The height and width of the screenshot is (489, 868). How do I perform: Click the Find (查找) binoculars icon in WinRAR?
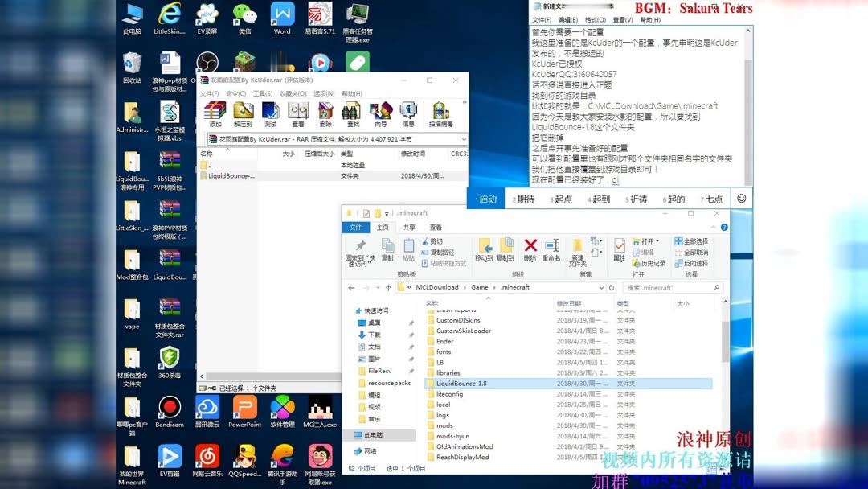[351, 113]
